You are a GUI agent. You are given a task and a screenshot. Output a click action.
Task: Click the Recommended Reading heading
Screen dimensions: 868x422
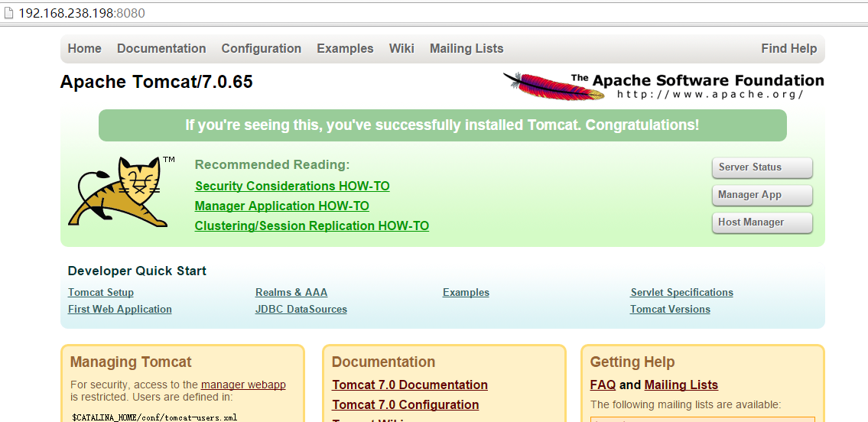[272, 165]
